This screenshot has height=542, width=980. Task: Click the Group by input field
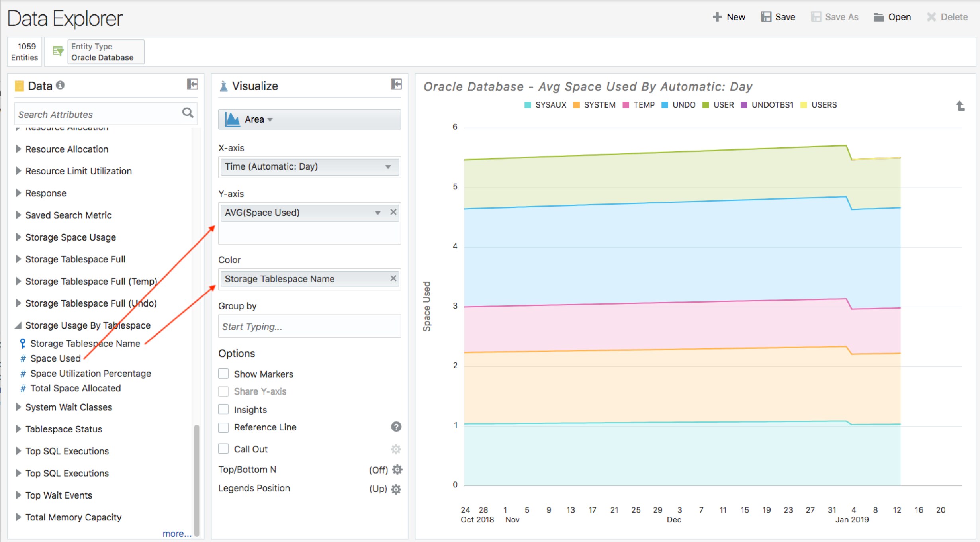click(x=309, y=327)
